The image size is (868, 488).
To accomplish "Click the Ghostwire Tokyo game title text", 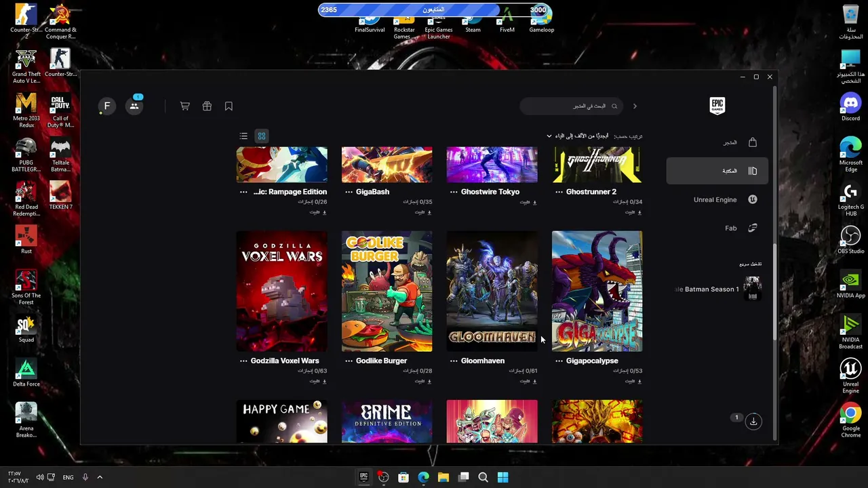I will [x=490, y=192].
